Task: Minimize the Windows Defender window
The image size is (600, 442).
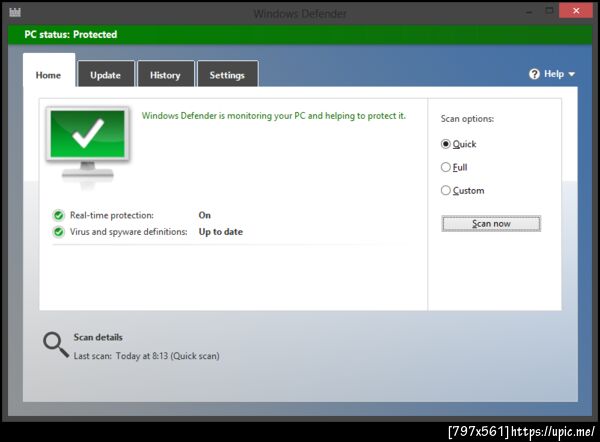Action: 529,11
